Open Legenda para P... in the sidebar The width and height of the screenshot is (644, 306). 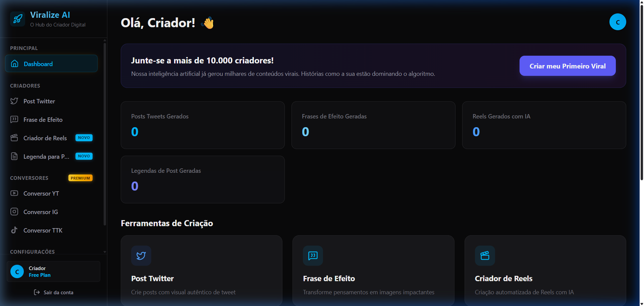(x=46, y=157)
